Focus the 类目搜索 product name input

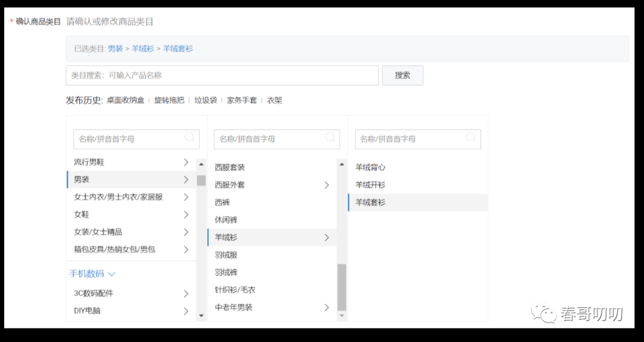point(222,76)
